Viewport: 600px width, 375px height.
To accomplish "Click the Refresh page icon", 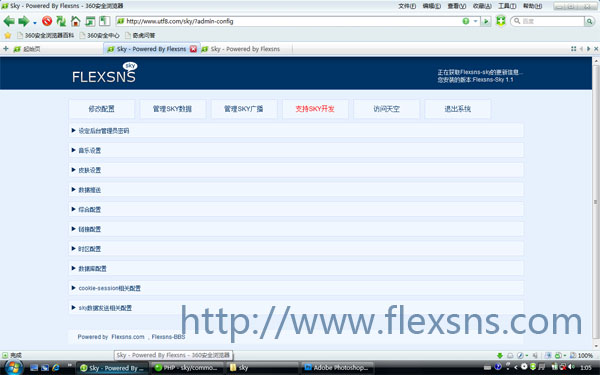I will pos(61,21).
